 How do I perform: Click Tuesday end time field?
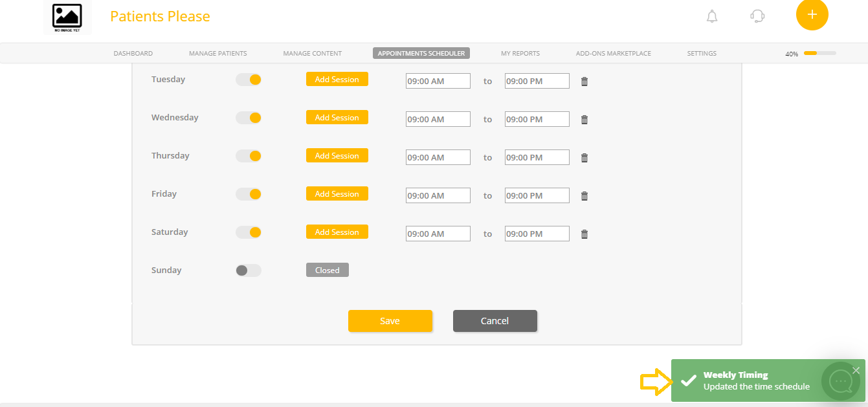pos(537,81)
